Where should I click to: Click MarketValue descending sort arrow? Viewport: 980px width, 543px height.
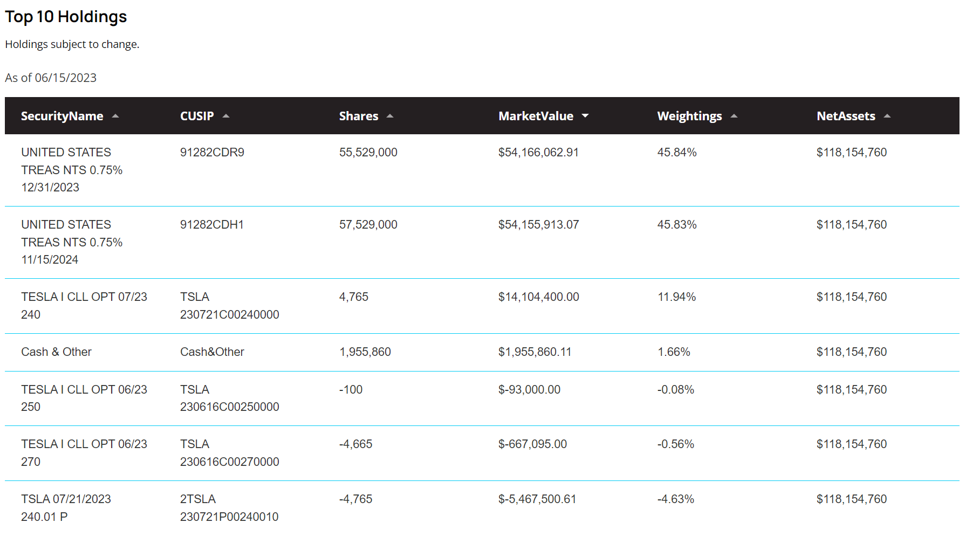(x=585, y=116)
